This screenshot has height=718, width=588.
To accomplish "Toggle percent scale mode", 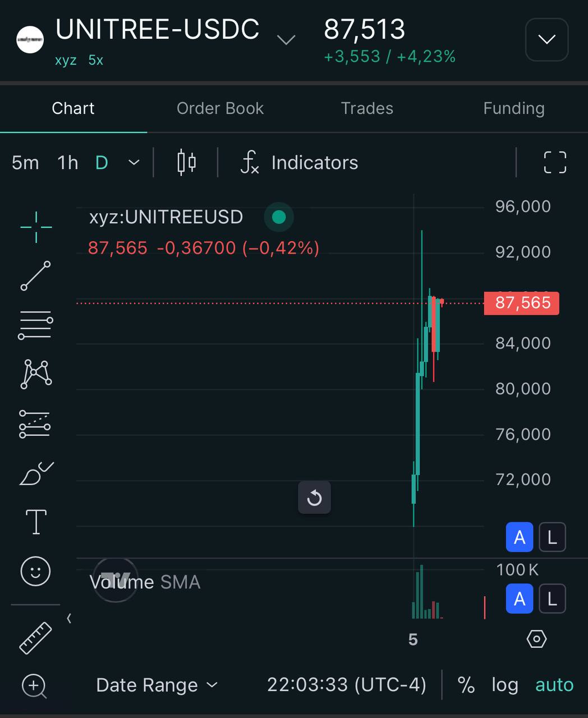I will (466, 685).
